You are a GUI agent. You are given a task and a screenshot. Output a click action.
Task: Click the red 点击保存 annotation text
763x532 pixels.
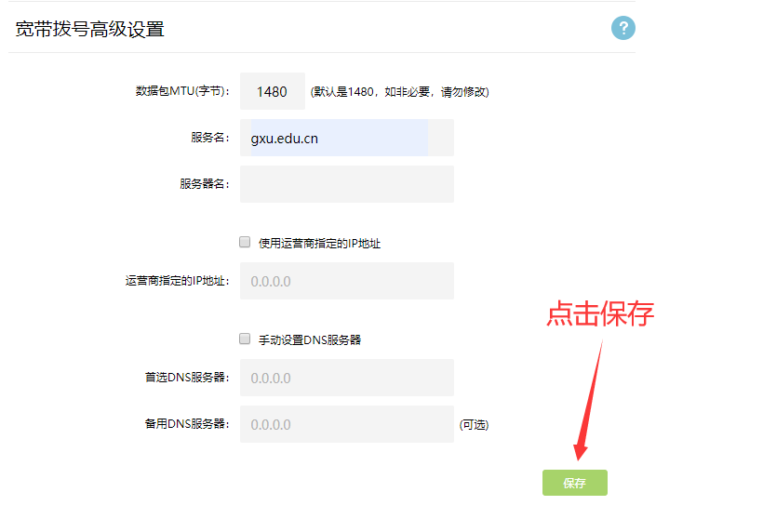pos(599,313)
